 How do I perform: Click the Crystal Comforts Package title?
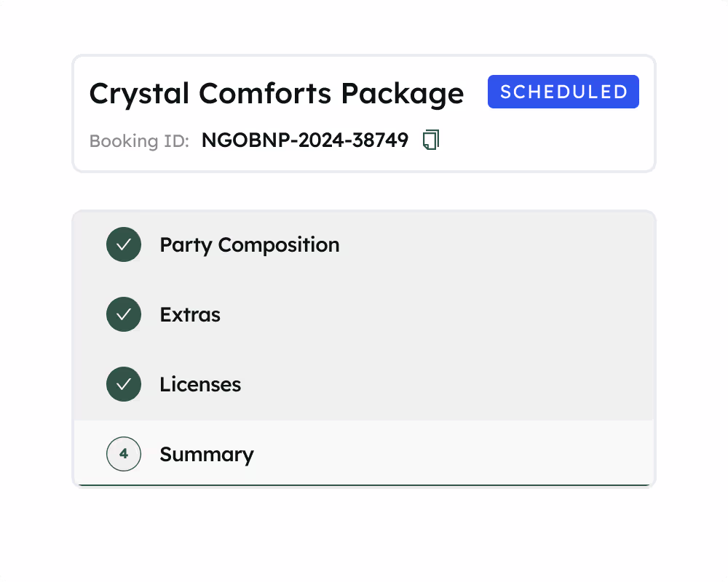(x=276, y=94)
